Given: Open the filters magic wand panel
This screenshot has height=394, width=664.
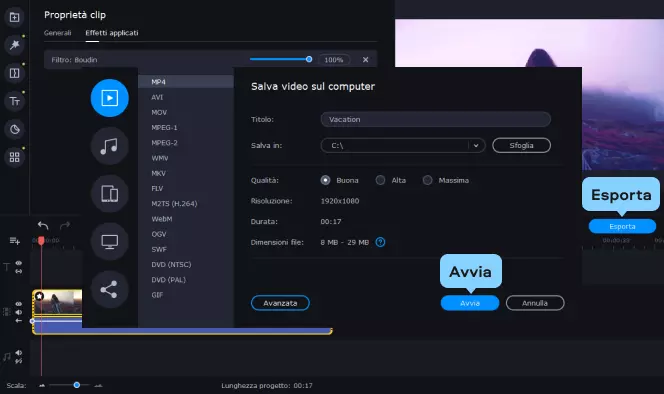Looking at the screenshot, I should pyautogui.click(x=14, y=45).
